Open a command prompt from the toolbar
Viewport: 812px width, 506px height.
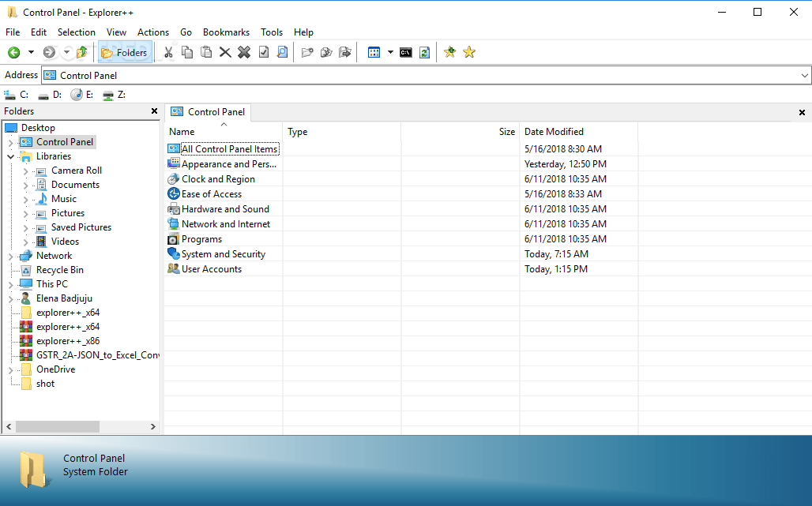405,51
